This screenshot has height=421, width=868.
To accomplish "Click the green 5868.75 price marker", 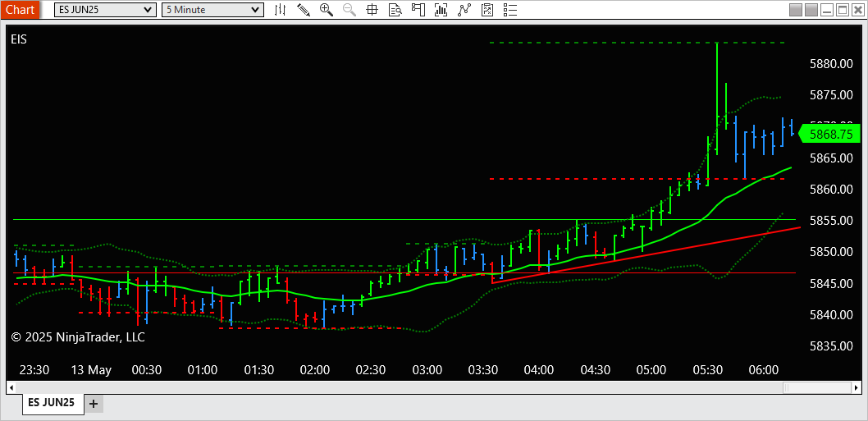I will click(831, 134).
